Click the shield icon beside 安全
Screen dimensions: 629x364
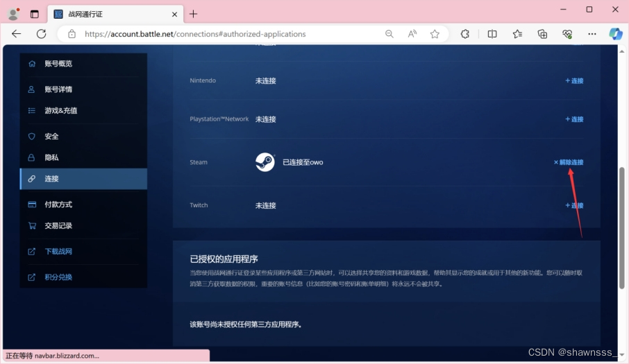coord(32,136)
